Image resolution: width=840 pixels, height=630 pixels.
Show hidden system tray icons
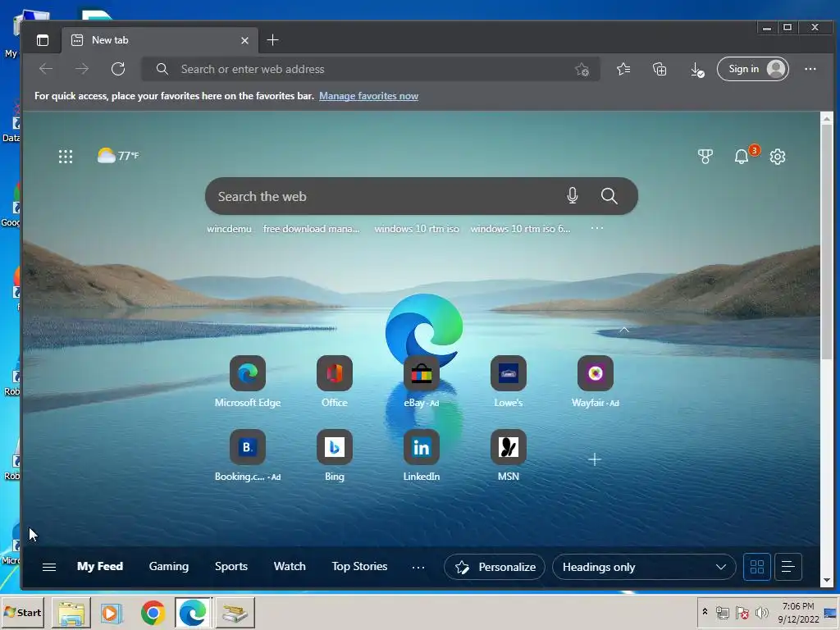click(705, 612)
